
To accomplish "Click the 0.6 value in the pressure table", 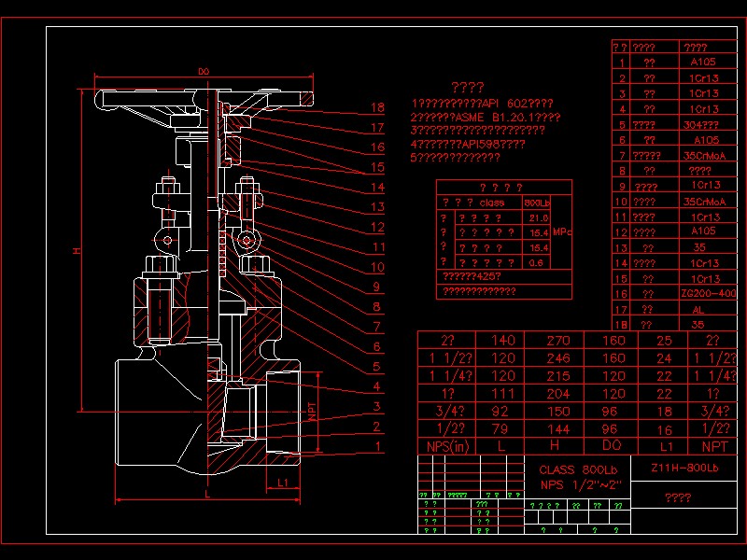I will tap(536, 263).
